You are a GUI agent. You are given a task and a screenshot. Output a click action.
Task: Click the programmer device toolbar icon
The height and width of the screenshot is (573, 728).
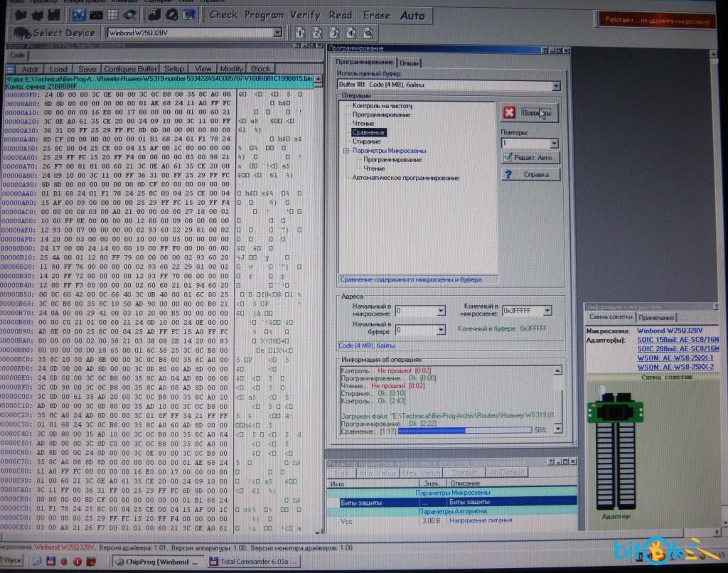click(154, 15)
